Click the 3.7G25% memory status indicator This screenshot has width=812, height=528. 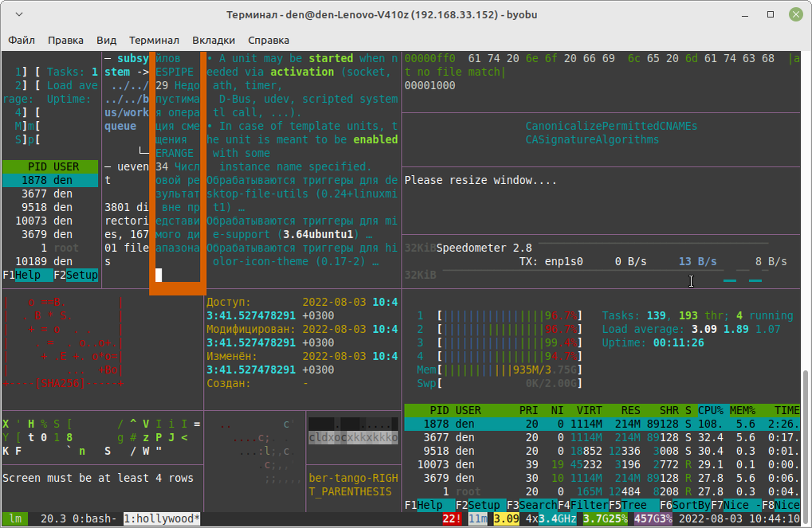pos(606,518)
